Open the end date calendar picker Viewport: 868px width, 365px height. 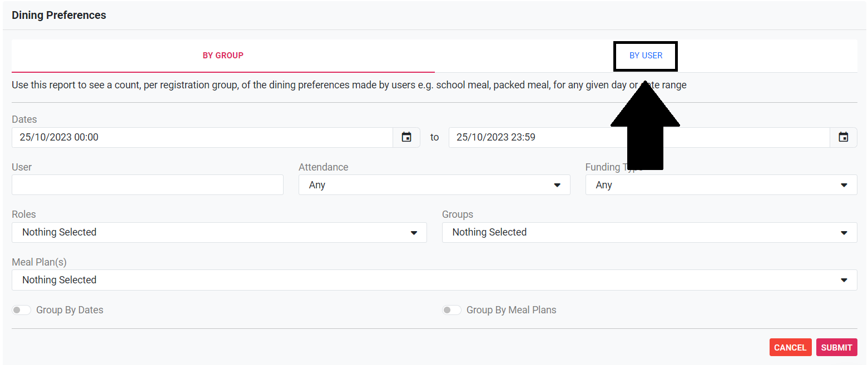(x=844, y=137)
